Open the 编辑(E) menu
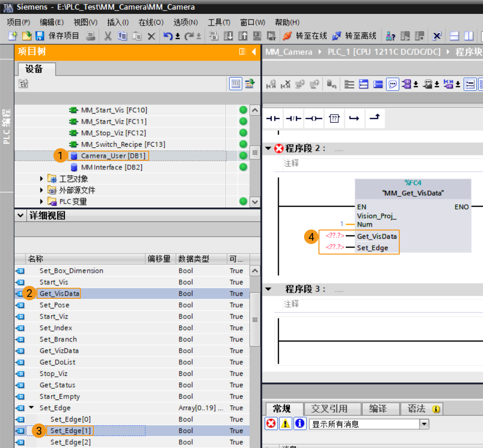The height and width of the screenshot is (448, 483). 52,22
